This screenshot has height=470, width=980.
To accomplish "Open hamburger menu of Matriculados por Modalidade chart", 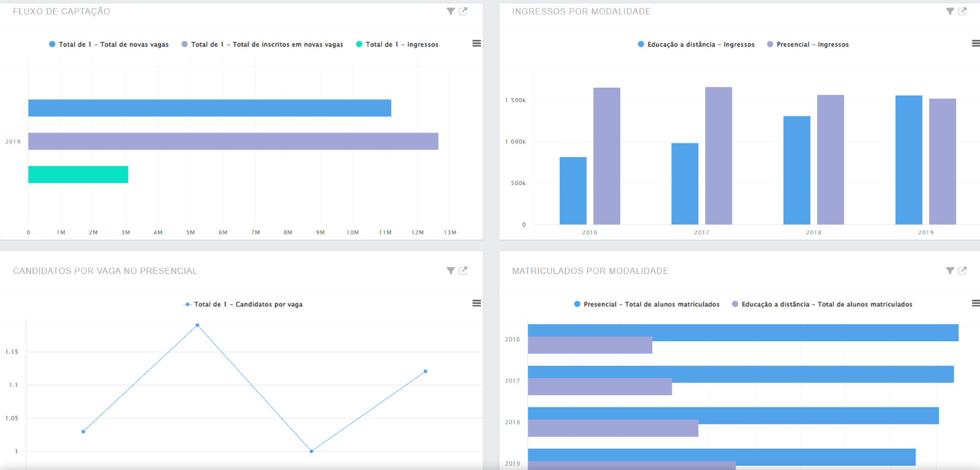I will [976, 303].
